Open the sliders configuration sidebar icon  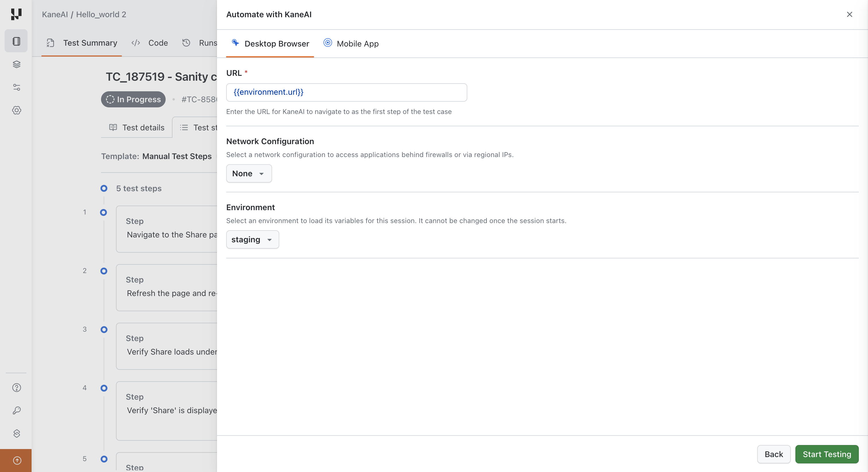(17, 87)
